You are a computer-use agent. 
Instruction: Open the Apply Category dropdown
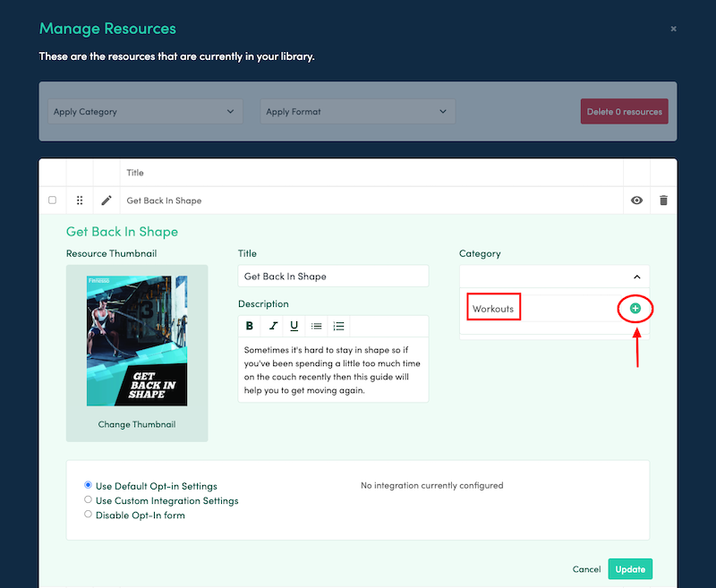click(145, 111)
